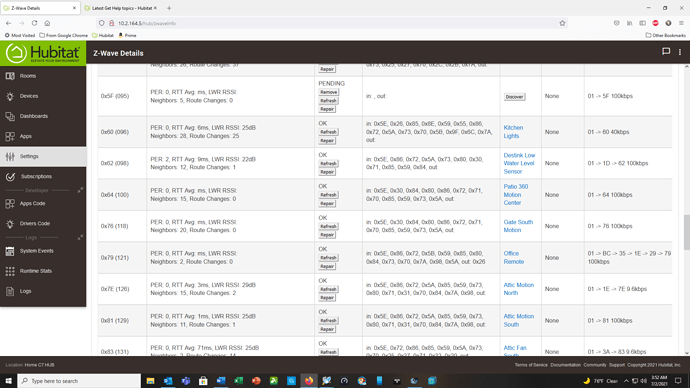Repair Attic Motion North node 0x7E
Screen dimensions: 690x388
(x=327, y=298)
